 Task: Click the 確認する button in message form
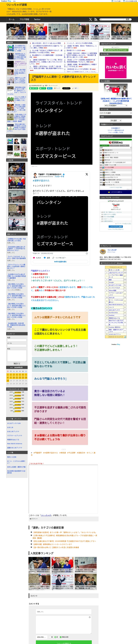point(17,364)
